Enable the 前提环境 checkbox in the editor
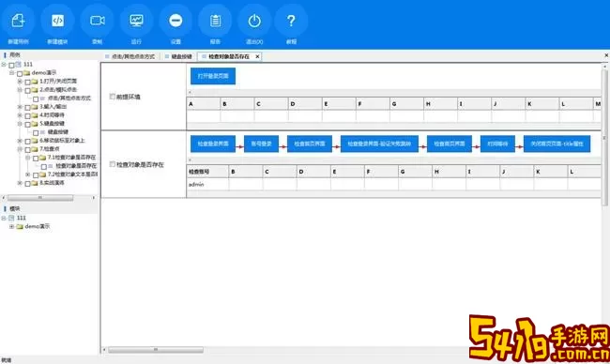This screenshot has height=364, width=610. [113, 97]
